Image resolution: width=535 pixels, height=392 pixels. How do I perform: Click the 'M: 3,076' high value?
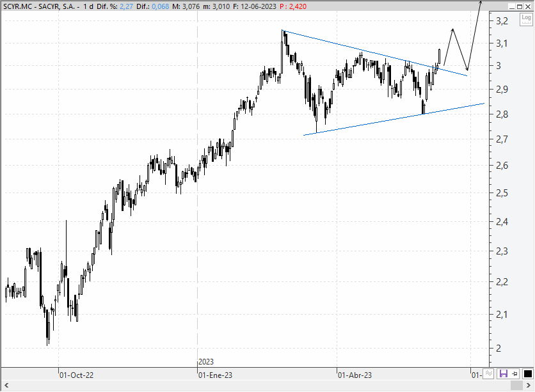pyautogui.click(x=186, y=6)
